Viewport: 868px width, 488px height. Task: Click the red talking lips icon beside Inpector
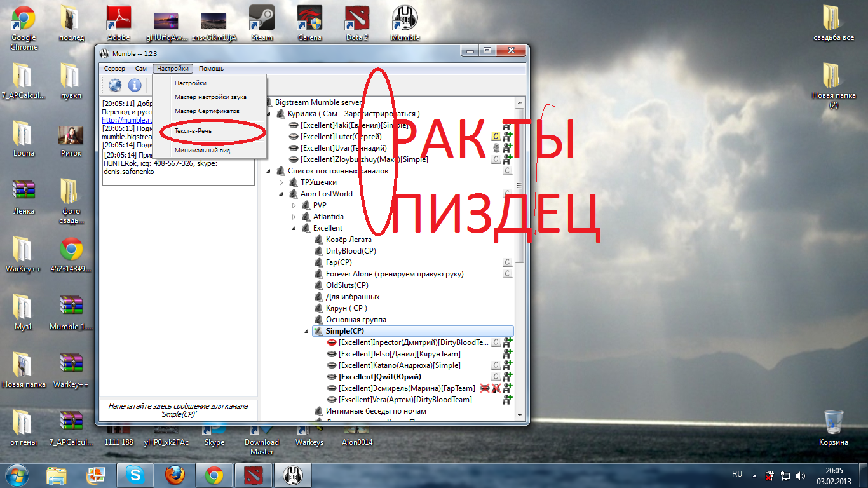331,342
